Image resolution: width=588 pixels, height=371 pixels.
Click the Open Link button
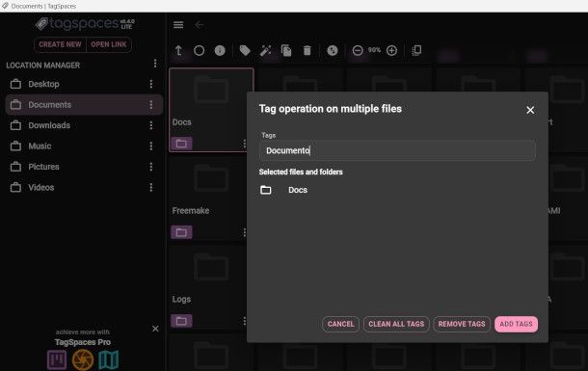(109, 44)
